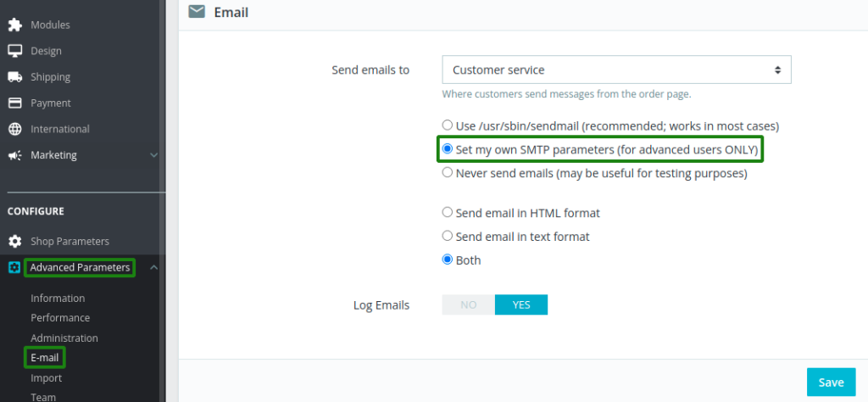Select Use /usr/sbin/sendmail radio option
Screen dimensions: 868x402
[x=448, y=126]
